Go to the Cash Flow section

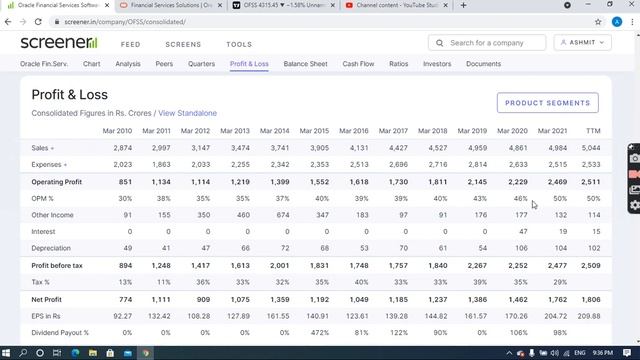pos(358,64)
